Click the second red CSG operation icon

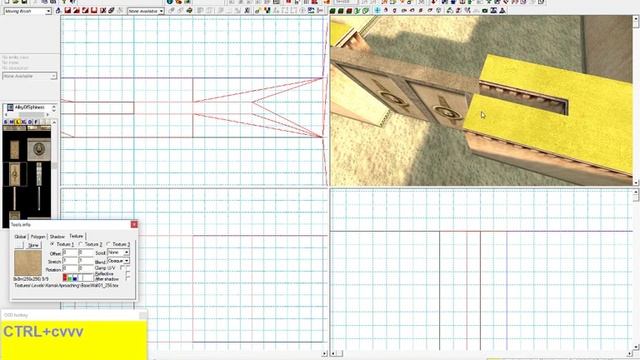click(76, 11)
